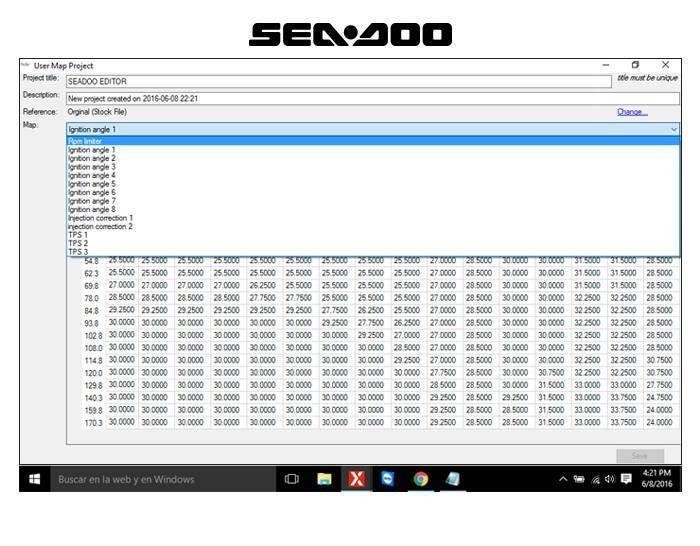Click the Project title text field
Image resolution: width=700 pixels, height=546 pixels.
[x=338, y=80]
